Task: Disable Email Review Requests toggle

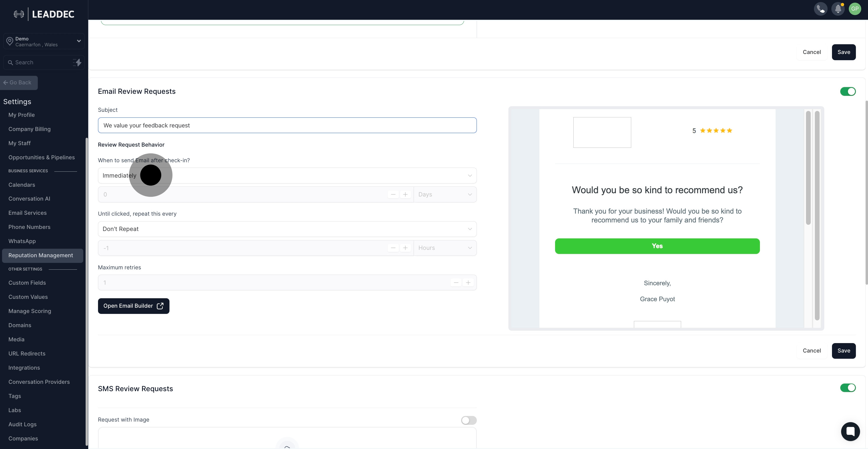Action: point(848,91)
